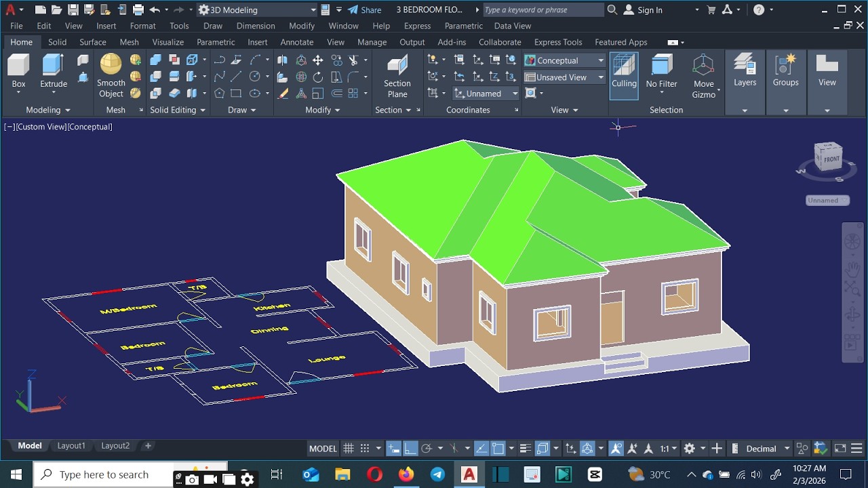Image resolution: width=868 pixels, height=488 pixels.
Task: Click the No Filter selection icon
Action: coord(661,72)
